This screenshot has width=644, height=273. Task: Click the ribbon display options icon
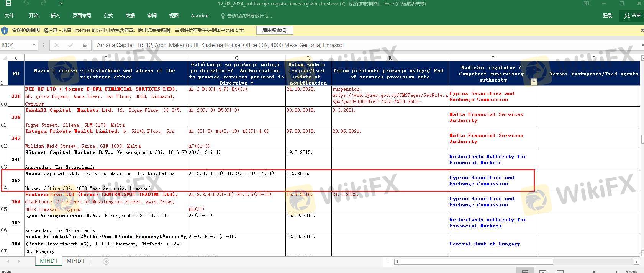(586, 3)
